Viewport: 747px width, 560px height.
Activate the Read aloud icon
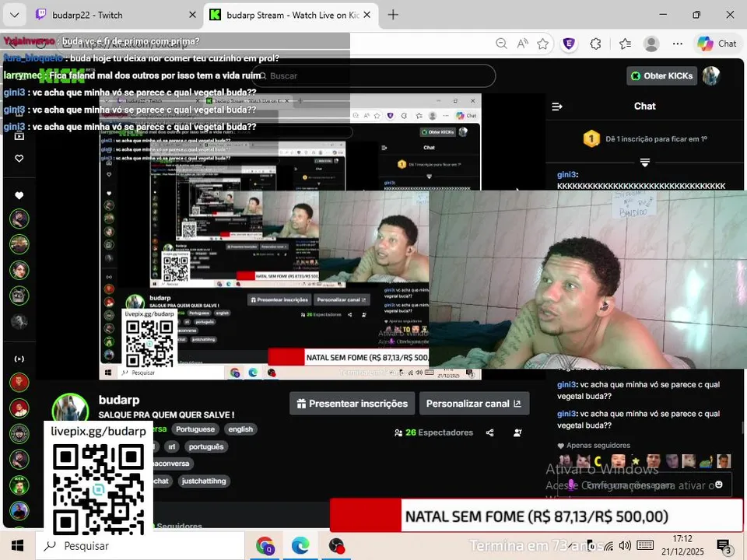click(522, 44)
